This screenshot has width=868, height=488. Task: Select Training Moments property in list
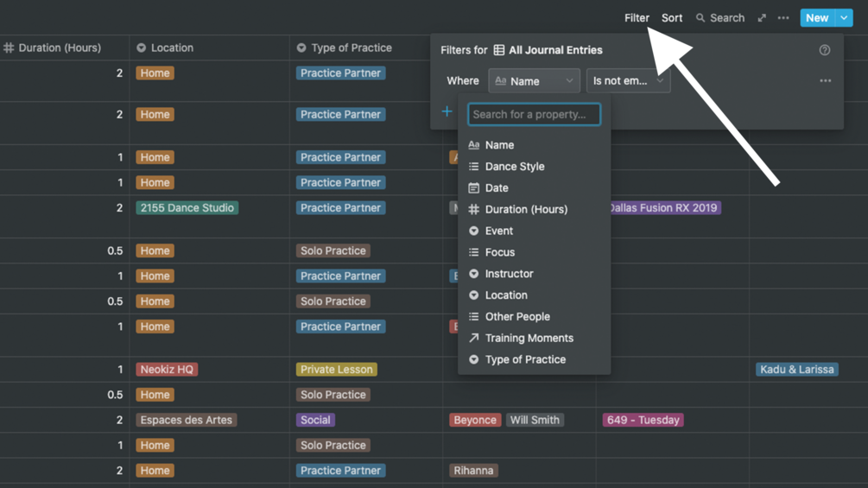(529, 338)
